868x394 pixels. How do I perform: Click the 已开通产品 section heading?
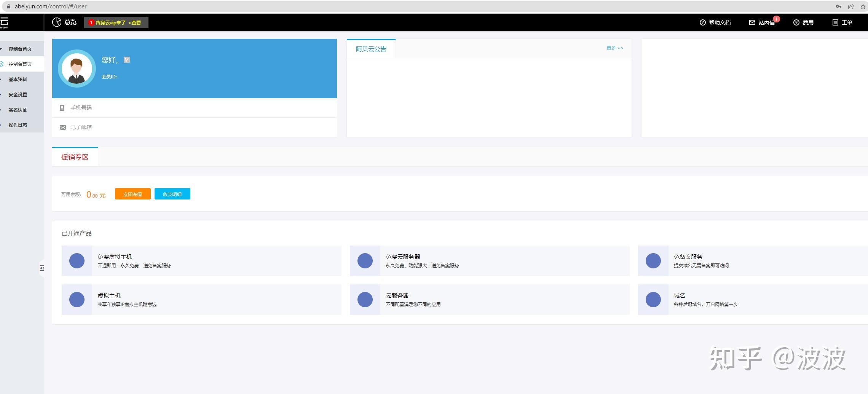click(77, 233)
